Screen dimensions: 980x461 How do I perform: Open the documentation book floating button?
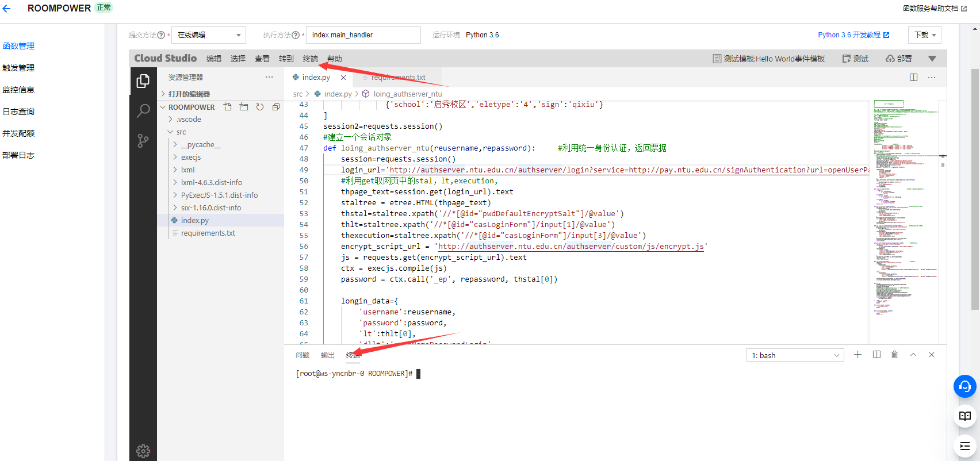click(965, 416)
